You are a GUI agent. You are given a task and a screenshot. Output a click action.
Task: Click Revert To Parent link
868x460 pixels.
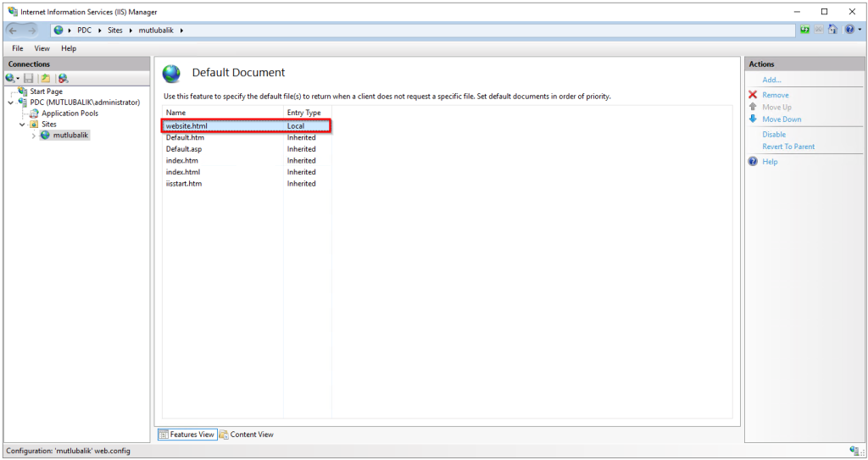coord(788,147)
